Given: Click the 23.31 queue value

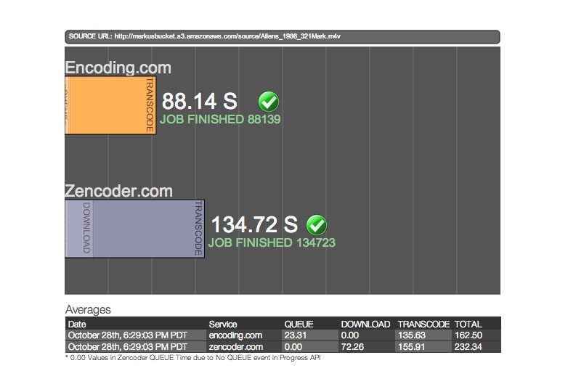Looking at the screenshot, I should point(295,335).
